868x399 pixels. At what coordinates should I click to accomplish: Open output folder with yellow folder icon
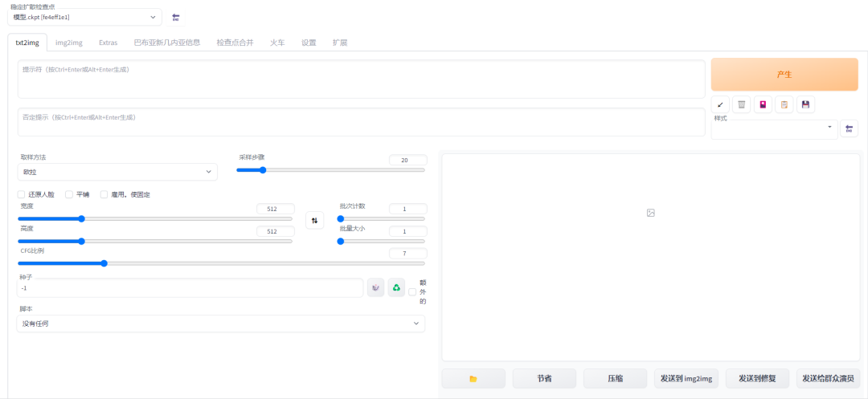point(473,379)
